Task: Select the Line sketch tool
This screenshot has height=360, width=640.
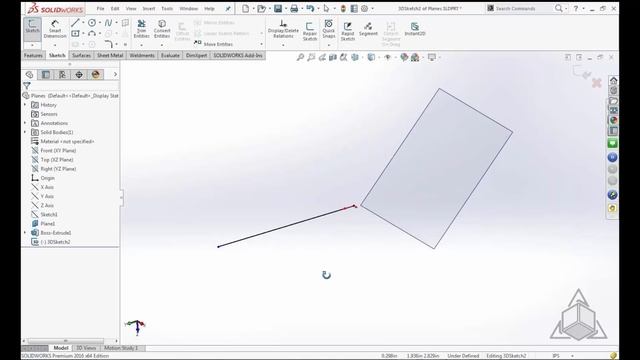Action: 75,23
